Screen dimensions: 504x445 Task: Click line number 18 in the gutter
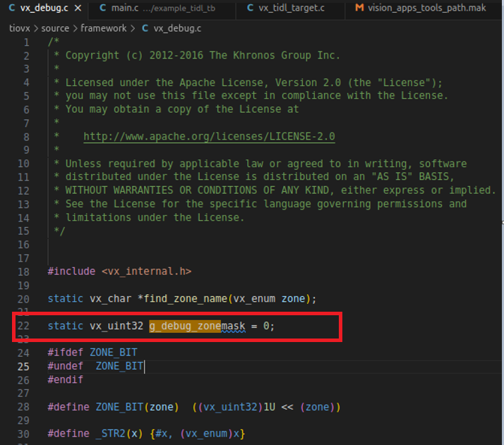pyautogui.click(x=23, y=272)
